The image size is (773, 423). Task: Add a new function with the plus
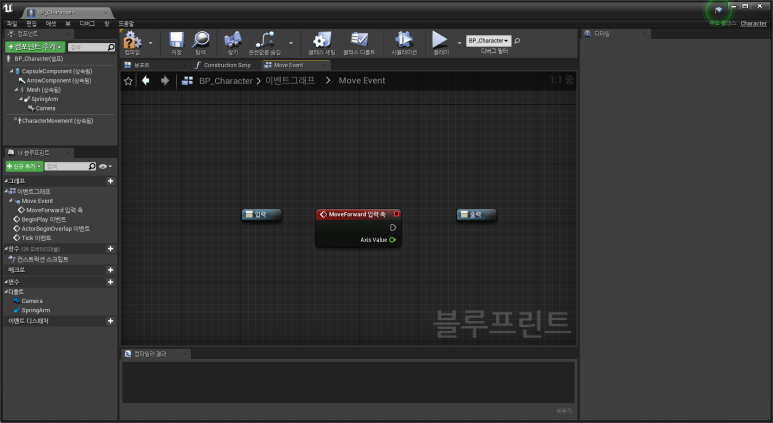[x=110, y=248]
